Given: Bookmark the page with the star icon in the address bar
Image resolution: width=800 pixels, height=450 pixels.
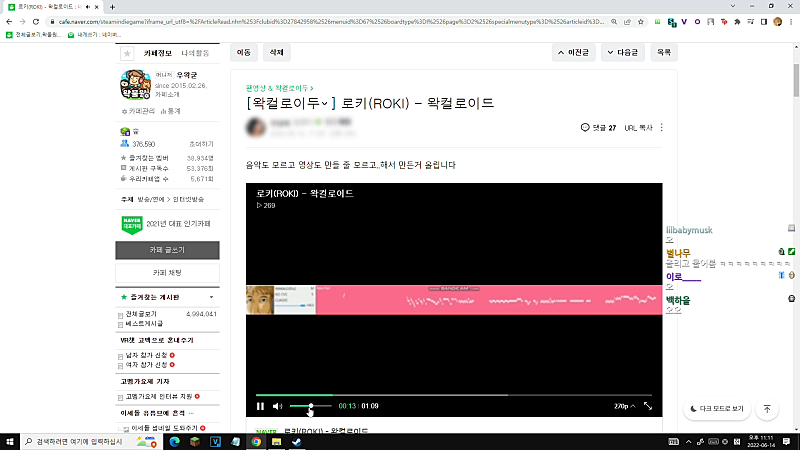Looking at the screenshot, I should coord(641,22).
